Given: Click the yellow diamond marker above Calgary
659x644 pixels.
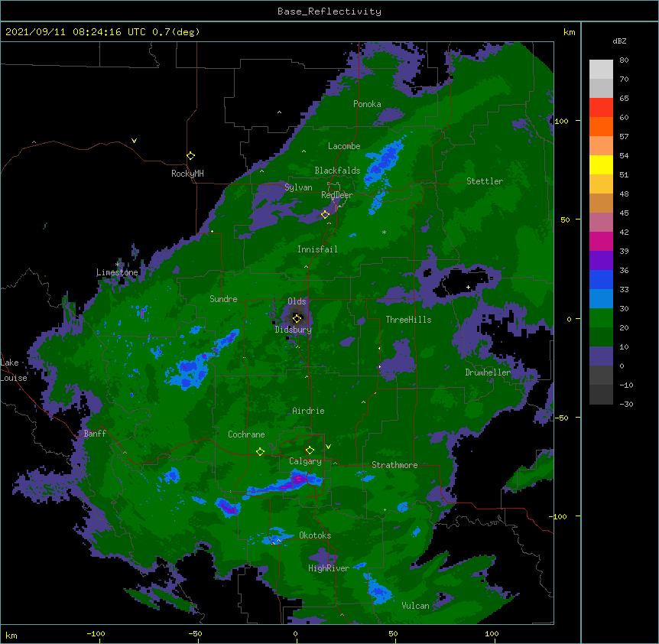Looking at the screenshot, I should [x=310, y=450].
